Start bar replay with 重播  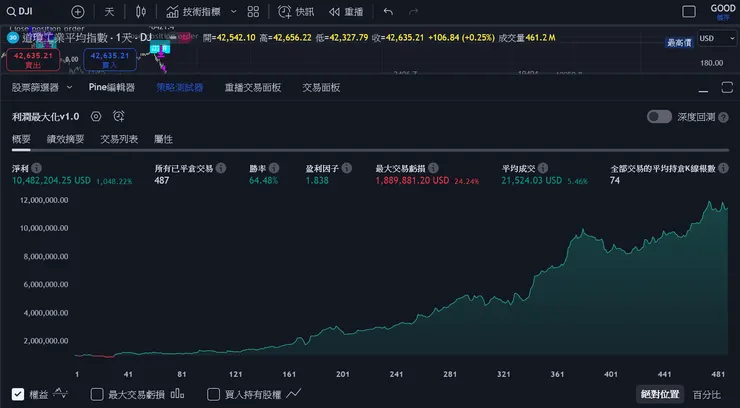(x=346, y=12)
